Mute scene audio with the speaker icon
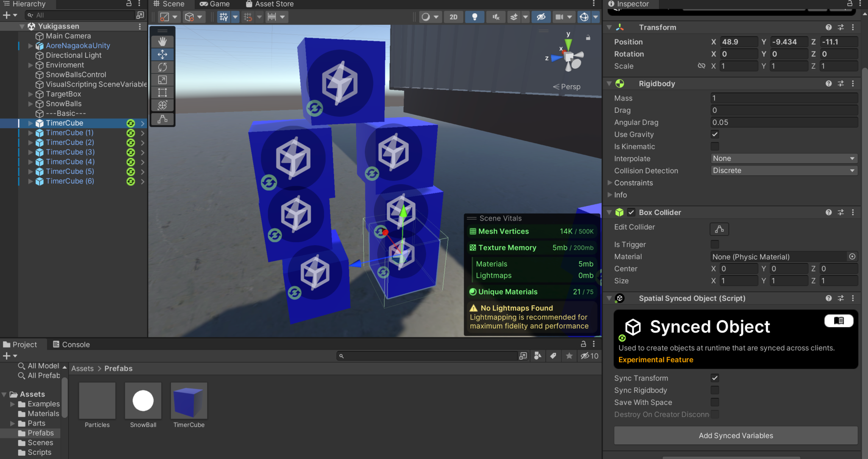Image resolution: width=868 pixels, height=459 pixels. (x=495, y=17)
